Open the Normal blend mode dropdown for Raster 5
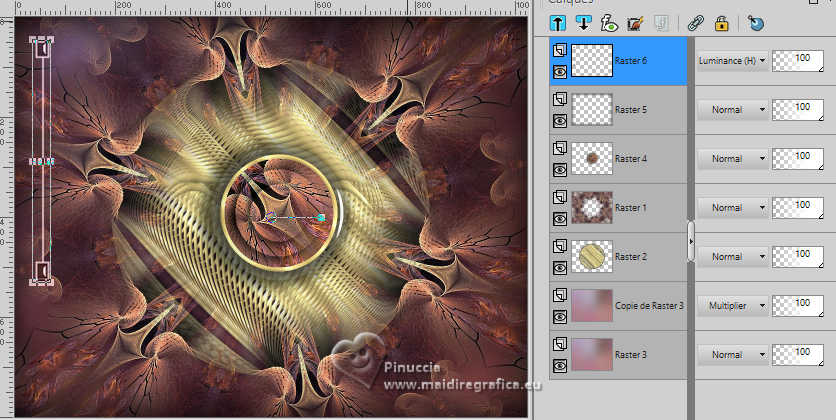The height and width of the screenshot is (420, 836). pyautogui.click(x=733, y=110)
